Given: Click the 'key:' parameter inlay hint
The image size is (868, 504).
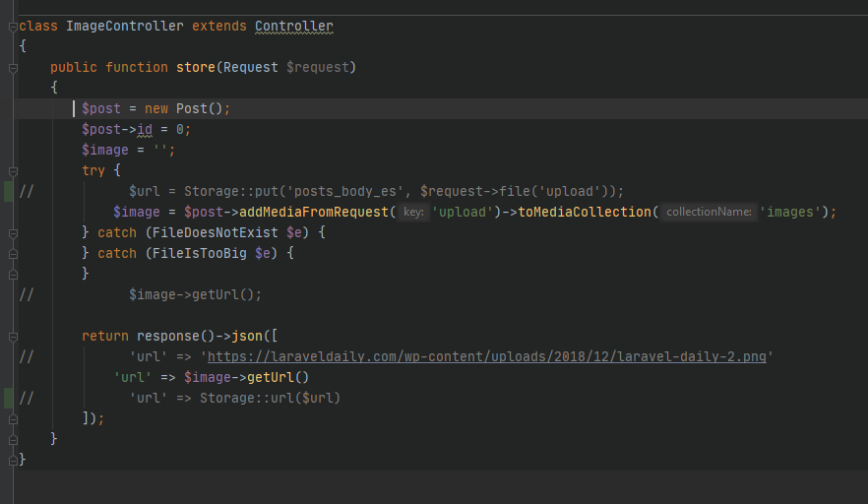Looking at the screenshot, I should click(x=413, y=212).
